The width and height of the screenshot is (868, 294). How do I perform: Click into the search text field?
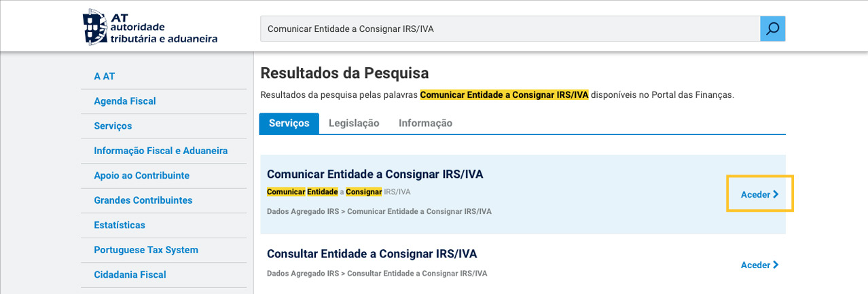click(x=509, y=29)
